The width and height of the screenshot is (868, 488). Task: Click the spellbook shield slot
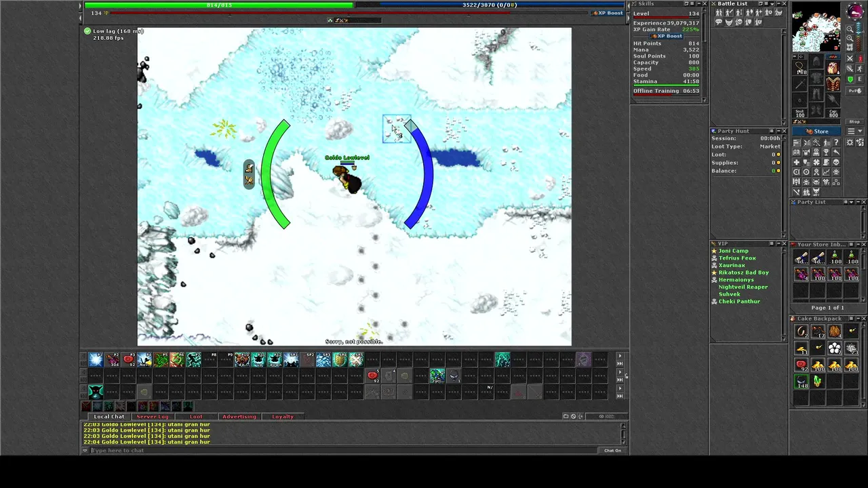(833, 83)
